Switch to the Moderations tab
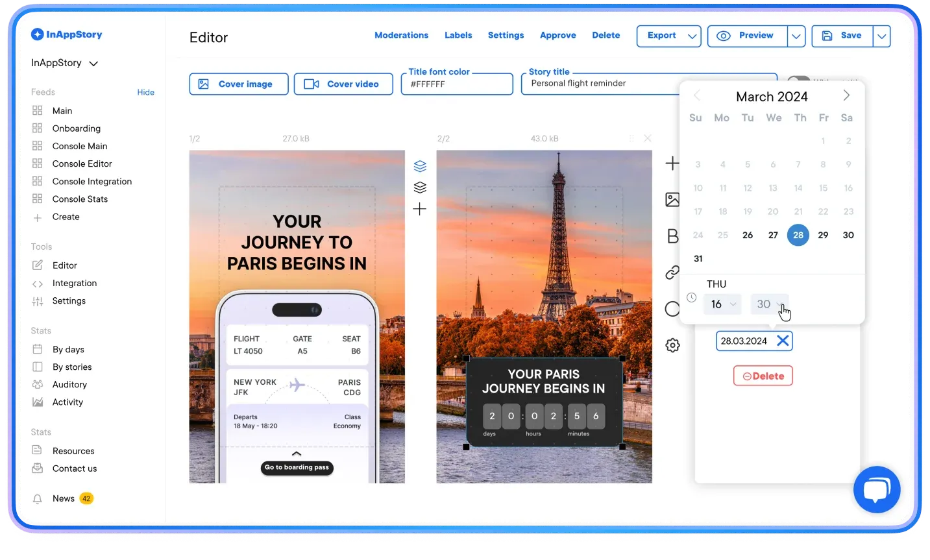Image resolution: width=930 pixels, height=560 pixels. [401, 35]
